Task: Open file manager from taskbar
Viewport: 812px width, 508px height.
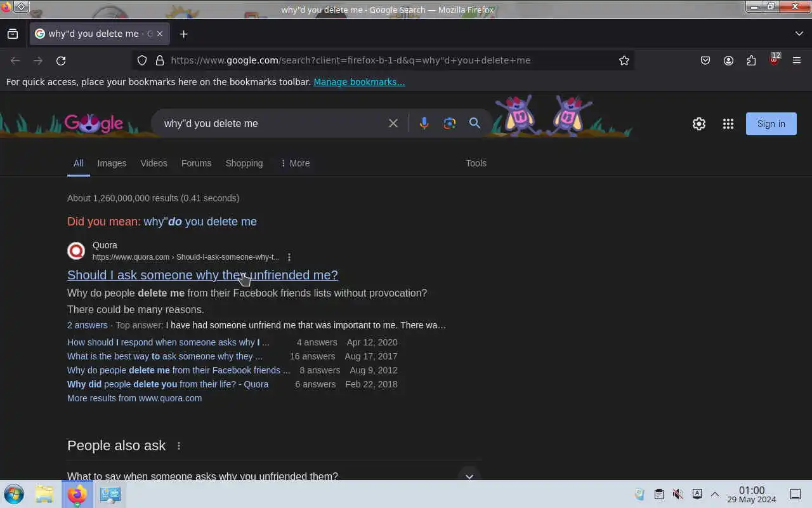Action: click(x=44, y=494)
